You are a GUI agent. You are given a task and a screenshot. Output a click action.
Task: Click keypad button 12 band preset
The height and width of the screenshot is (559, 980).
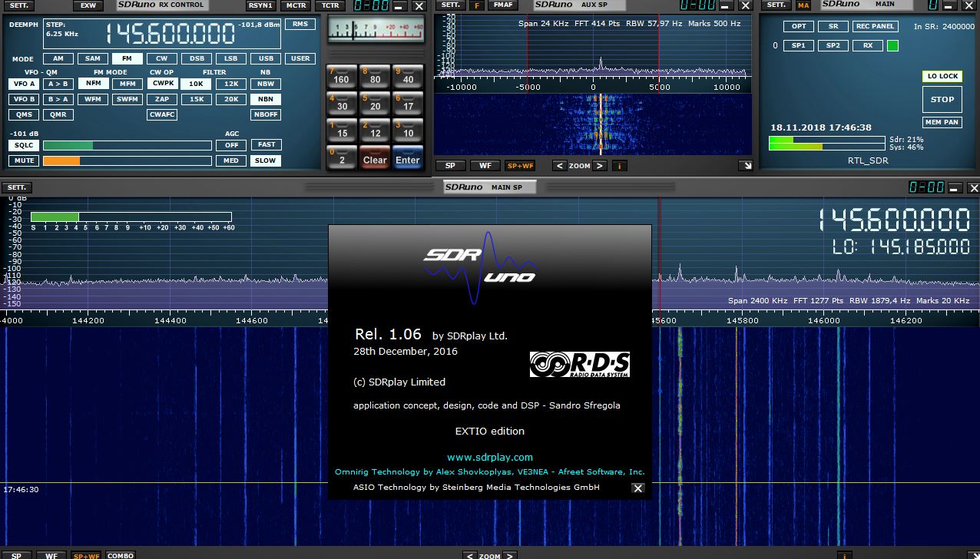coord(375,129)
